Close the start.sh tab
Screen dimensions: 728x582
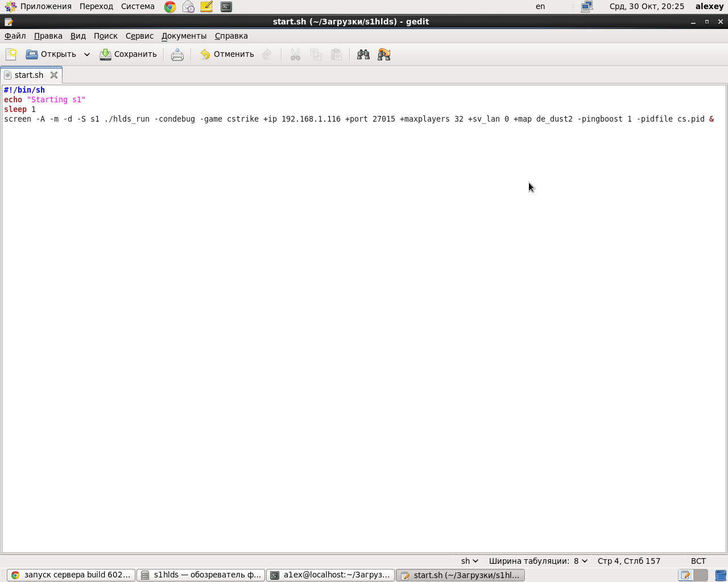54,75
